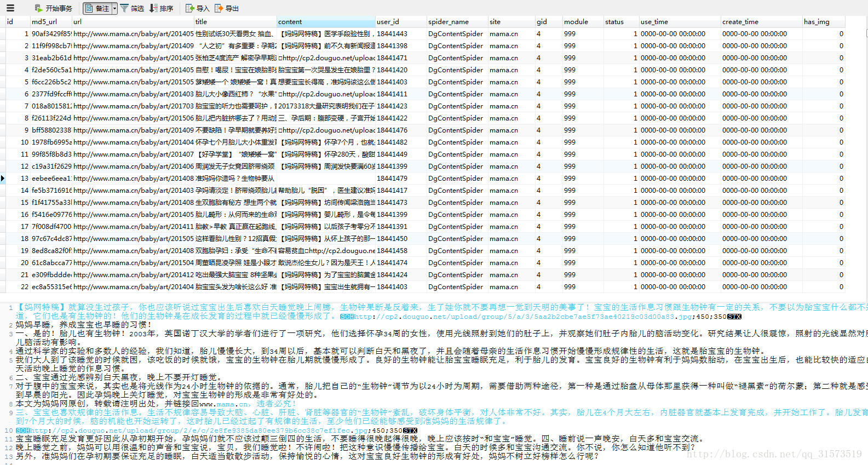Image resolution: width=868 pixels, height=465 pixels.
Task: Click user_id cell 18441423
Action: (x=401, y=106)
